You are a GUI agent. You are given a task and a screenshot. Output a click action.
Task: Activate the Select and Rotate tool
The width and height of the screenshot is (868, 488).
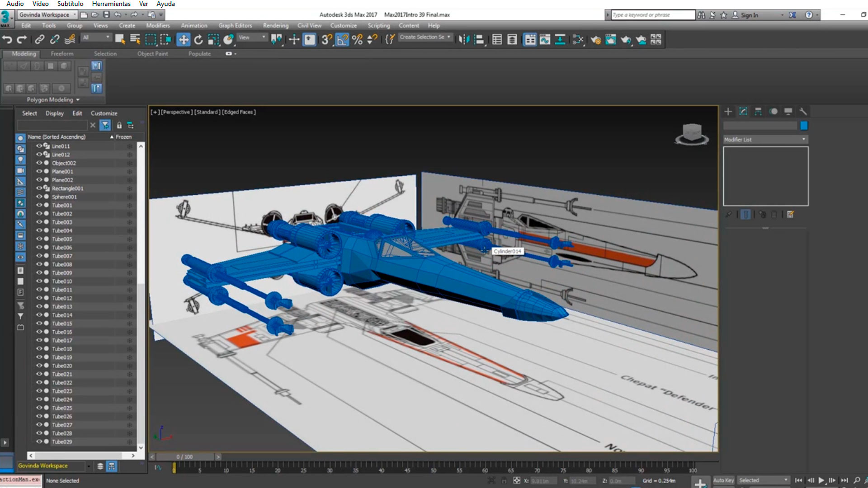[x=198, y=40]
